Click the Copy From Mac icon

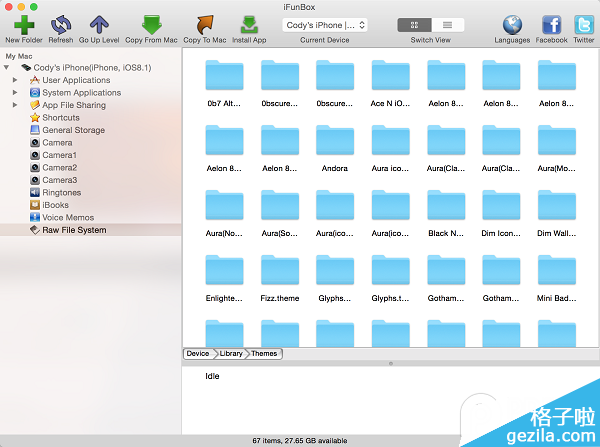click(x=151, y=24)
